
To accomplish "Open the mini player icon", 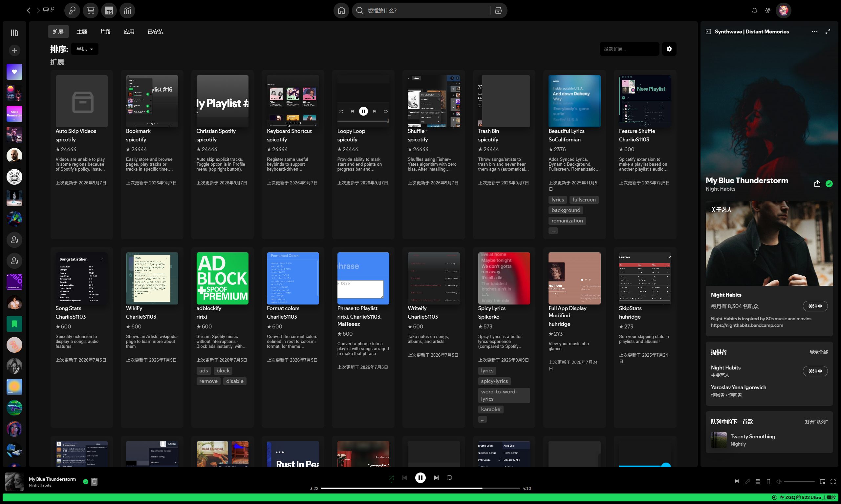I will [823, 482].
